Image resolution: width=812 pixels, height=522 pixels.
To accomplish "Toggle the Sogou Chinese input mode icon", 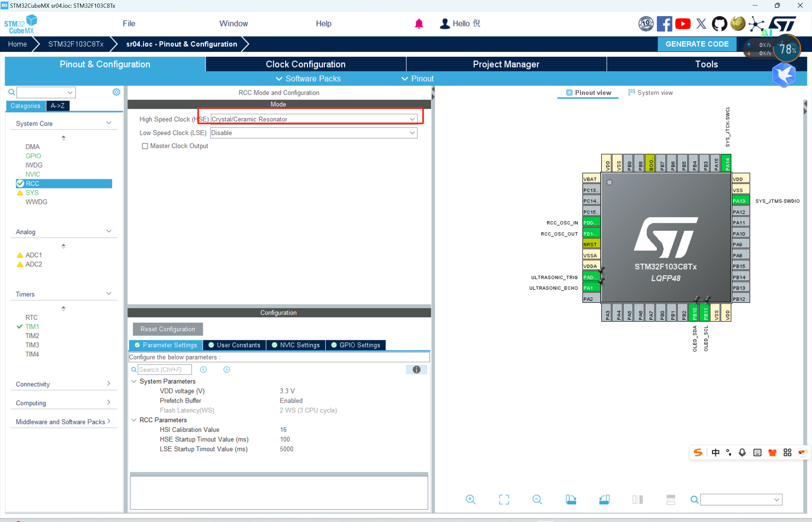I will [x=715, y=452].
